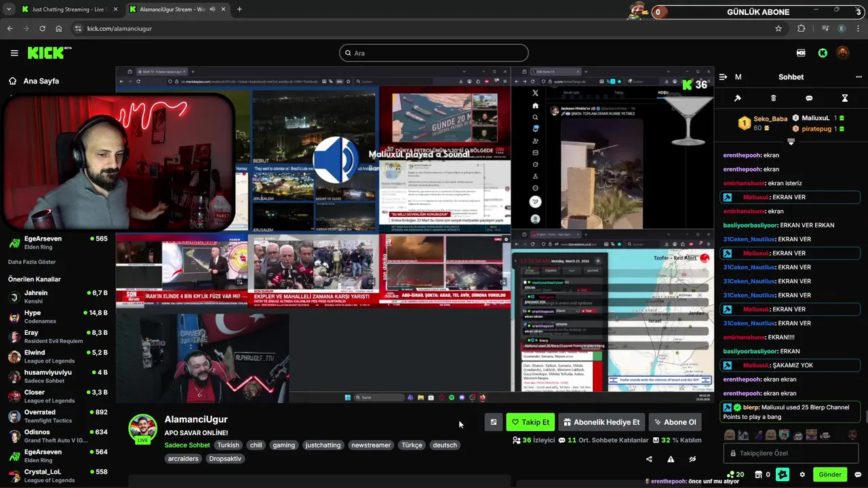Open Jahrein recommended channel
This screenshot has width=868, height=488.
58,297
